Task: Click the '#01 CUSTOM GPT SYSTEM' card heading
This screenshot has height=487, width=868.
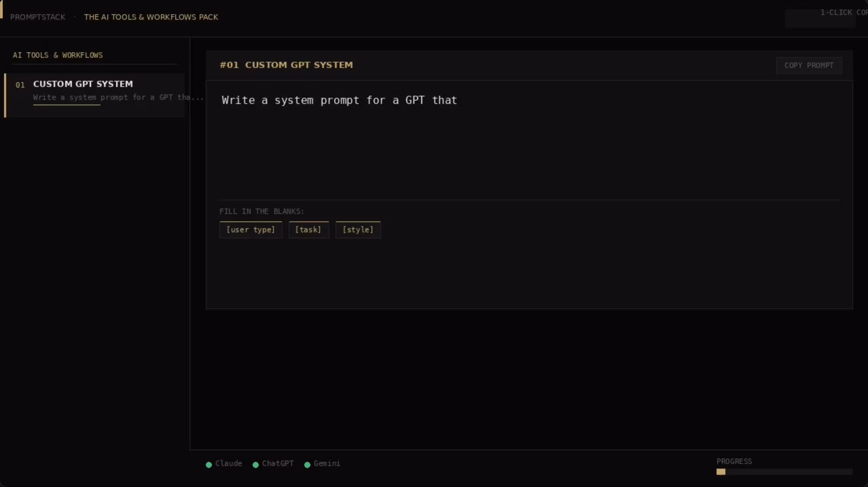Action: [286, 65]
